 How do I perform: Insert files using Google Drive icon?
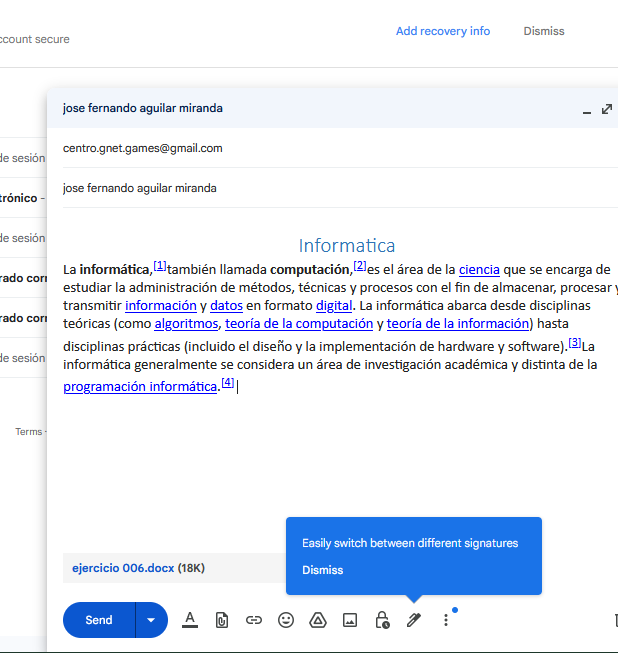tap(318, 620)
